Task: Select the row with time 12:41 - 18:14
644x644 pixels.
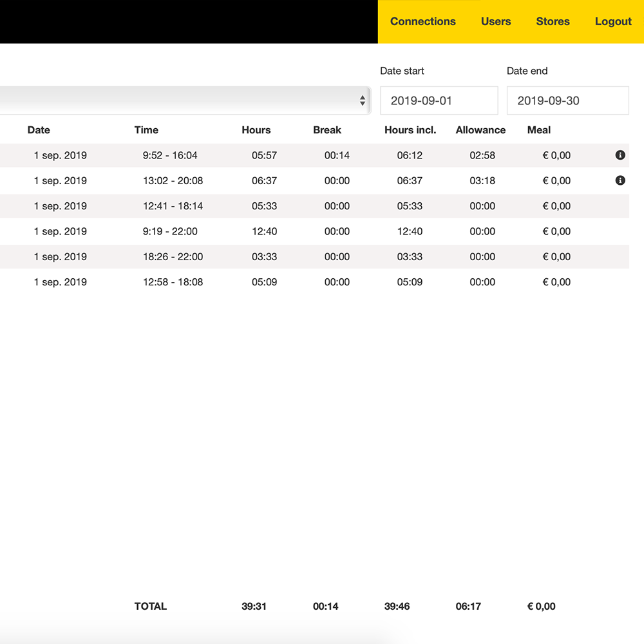Action: 173,206
